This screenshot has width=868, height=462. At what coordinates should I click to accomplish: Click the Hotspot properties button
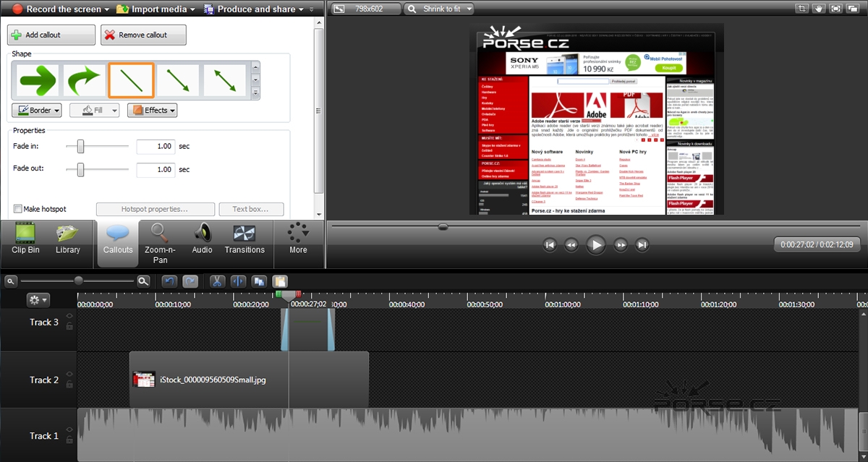(155, 209)
